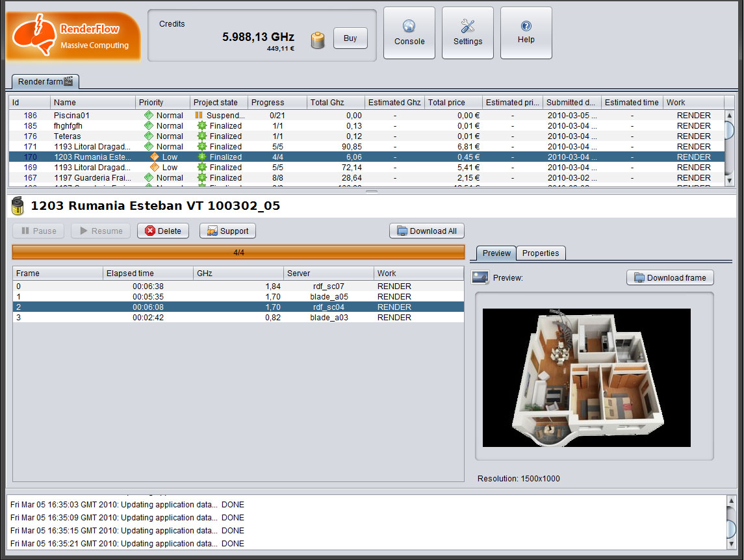
Task: Select project row Piscina01
Action: coord(366,115)
